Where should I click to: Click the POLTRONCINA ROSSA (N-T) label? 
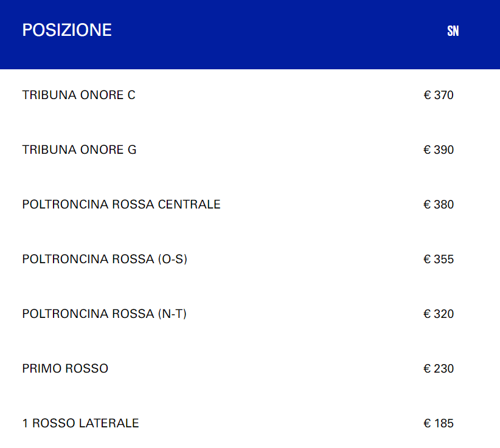click(104, 314)
